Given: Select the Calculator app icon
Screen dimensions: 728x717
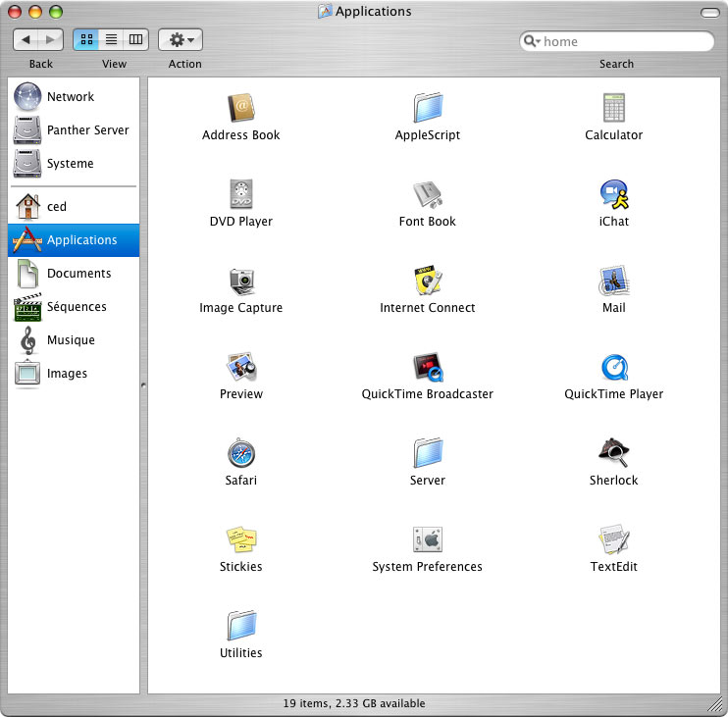Looking at the screenshot, I should pos(614,108).
